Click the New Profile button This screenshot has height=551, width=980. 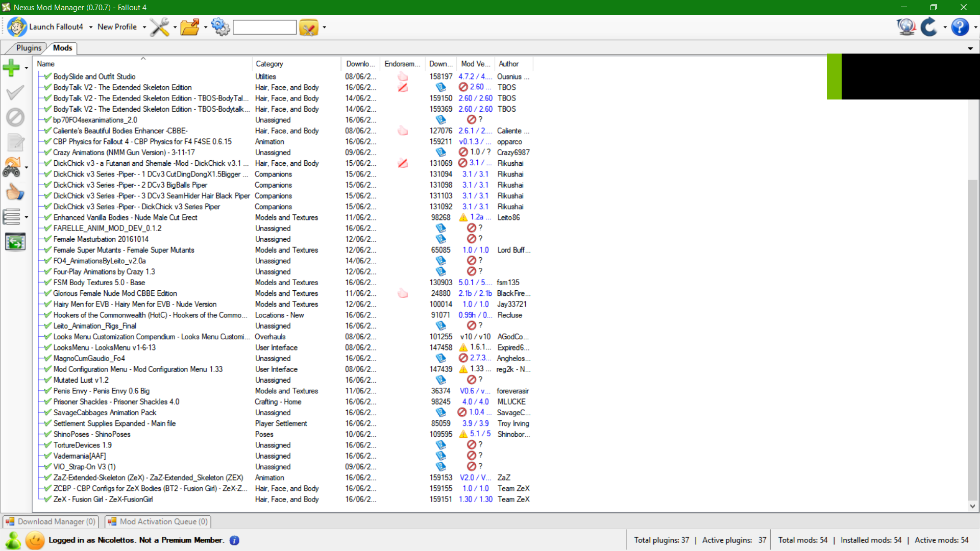[117, 27]
